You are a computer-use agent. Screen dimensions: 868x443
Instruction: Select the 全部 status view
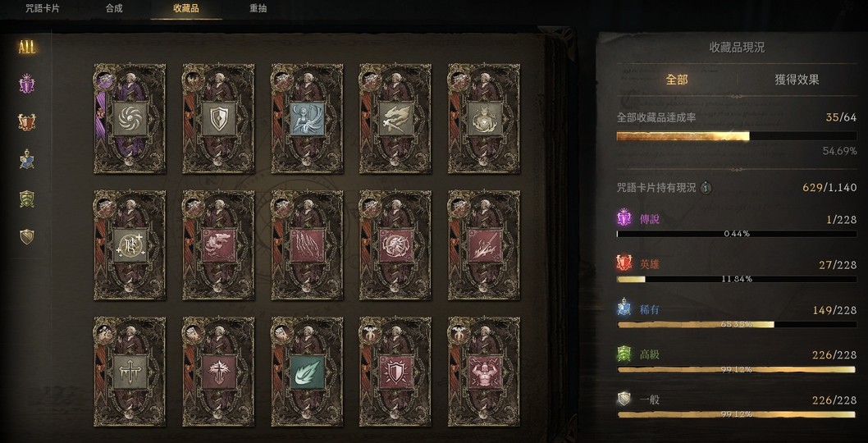coord(677,80)
